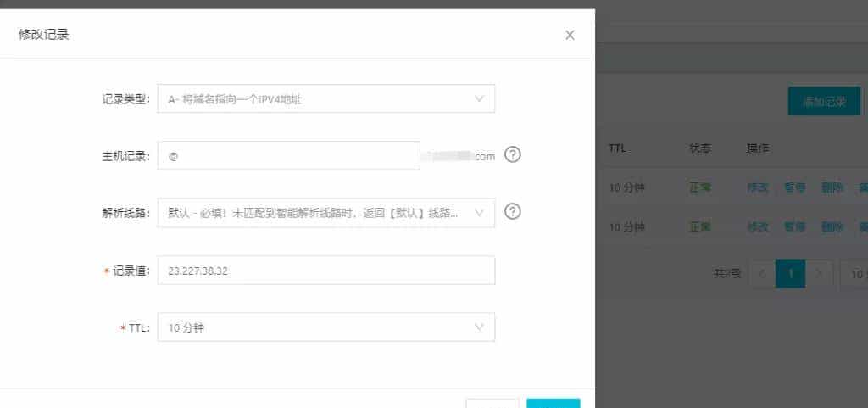Click the 修改记录 dialog title
Screen dimensions: 868x408
click(44, 35)
